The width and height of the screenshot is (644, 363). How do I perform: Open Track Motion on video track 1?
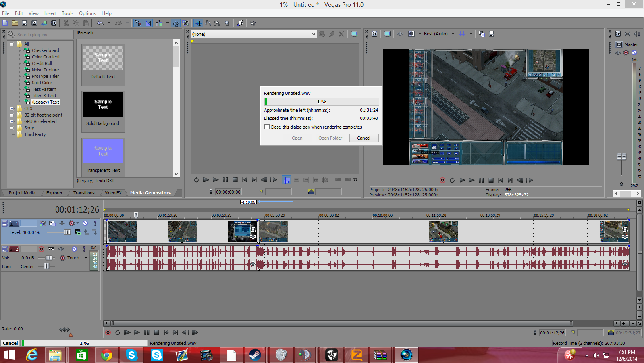(52, 223)
